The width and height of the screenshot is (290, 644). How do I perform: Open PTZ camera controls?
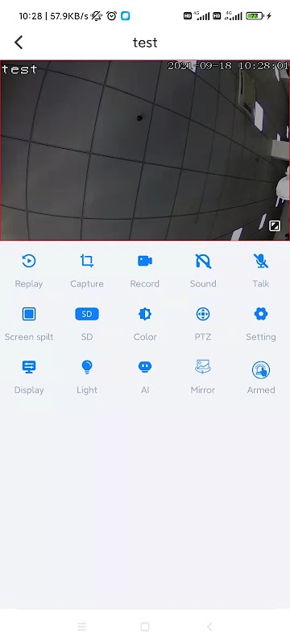[203, 314]
